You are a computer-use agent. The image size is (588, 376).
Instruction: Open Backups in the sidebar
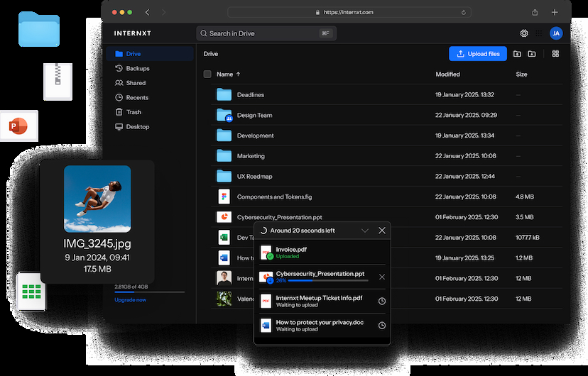pyautogui.click(x=137, y=68)
